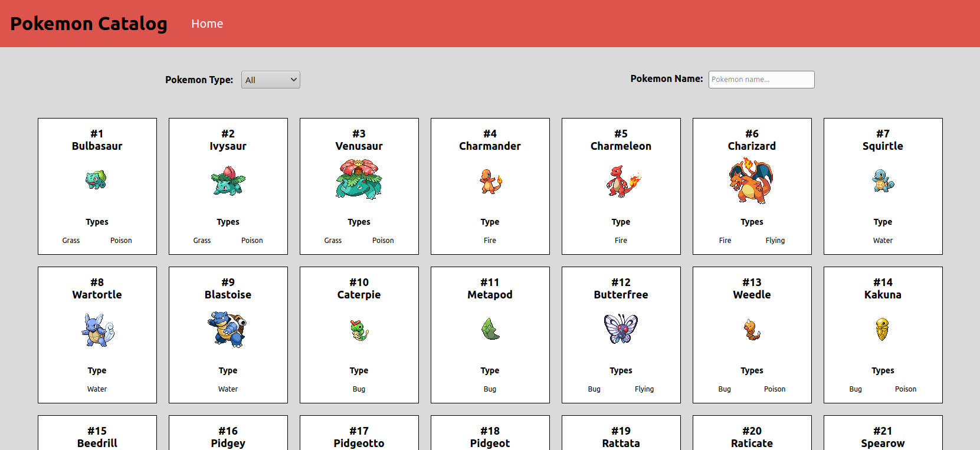
Task: Select the #12 Butterfree heading
Action: coord(621,288)
